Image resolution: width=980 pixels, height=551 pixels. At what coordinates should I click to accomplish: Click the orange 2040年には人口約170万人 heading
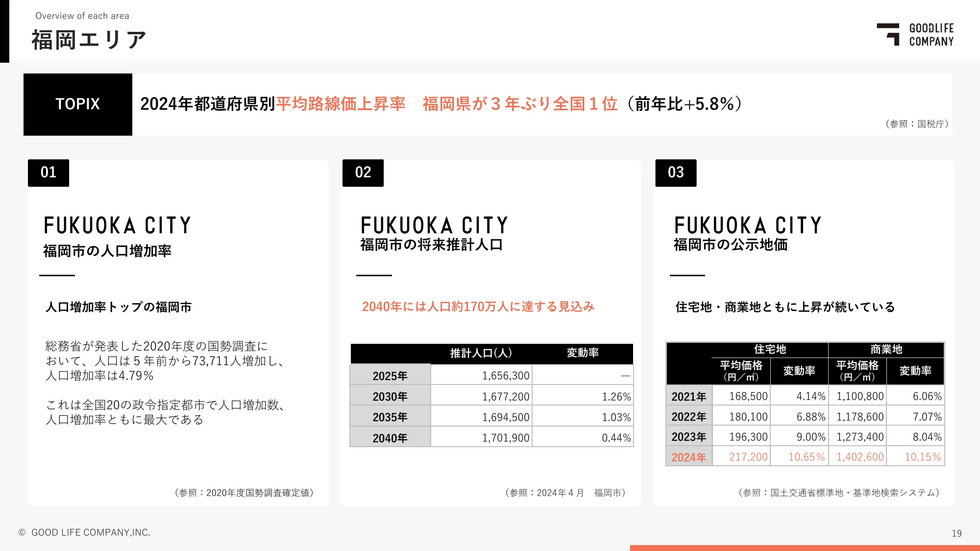point(478,307)
